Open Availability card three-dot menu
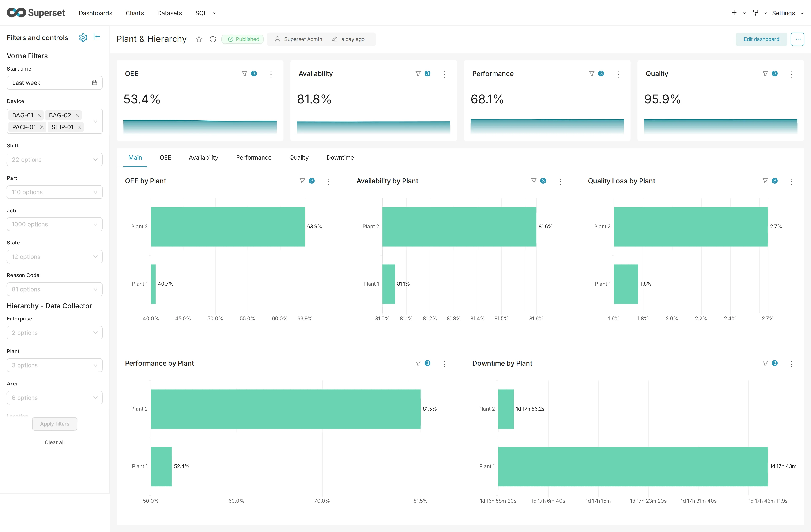Viewport: 811px width, 532px height. [444, 74]
